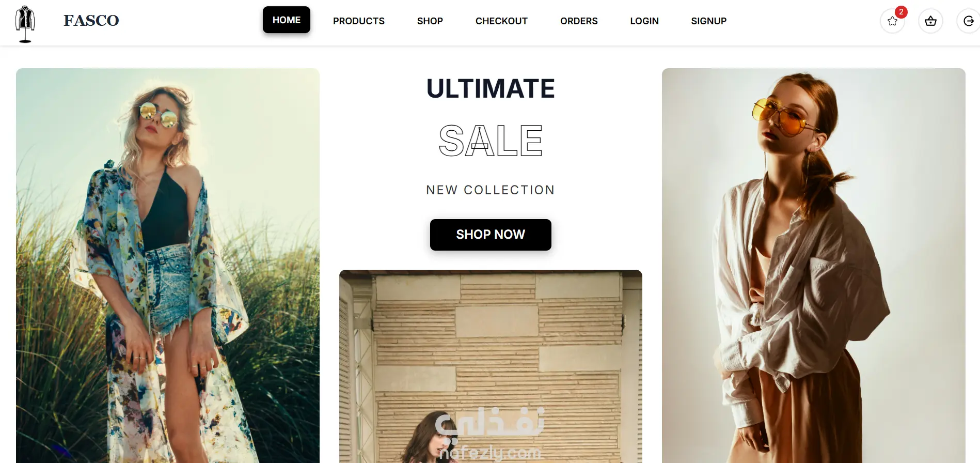The height and width of the screenshot is (463, 980).
Task: Open the LOGIN page
Action: tap(644, 21)
